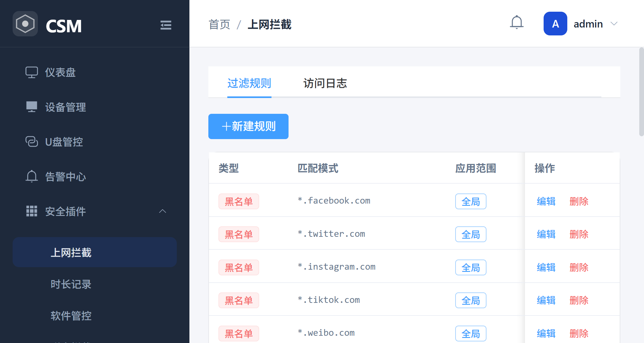Open notifications via the bell icon
Screen dimensions: 644x343
[516, 22]
